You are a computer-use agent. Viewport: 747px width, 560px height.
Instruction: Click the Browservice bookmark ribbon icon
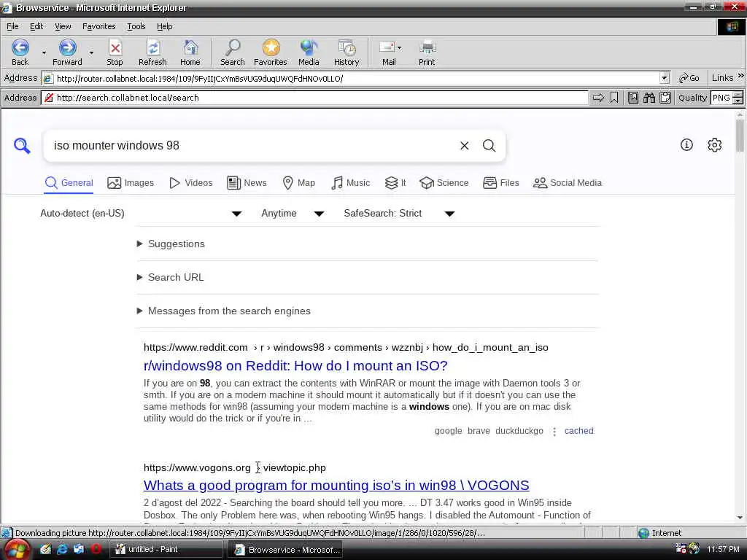[x=614, y=98]
